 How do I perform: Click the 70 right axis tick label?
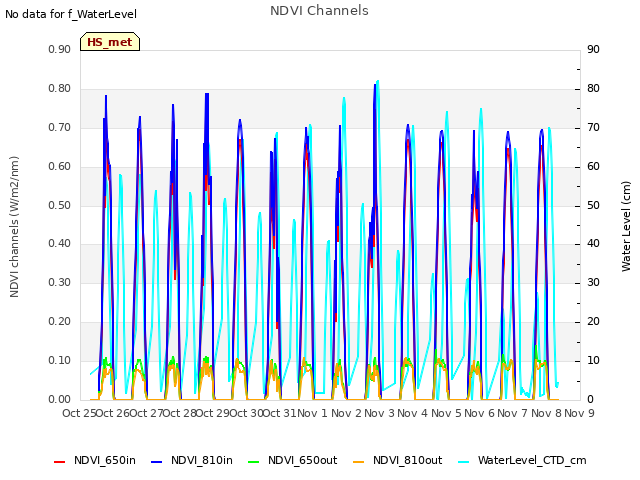click(x=593, y=127)
